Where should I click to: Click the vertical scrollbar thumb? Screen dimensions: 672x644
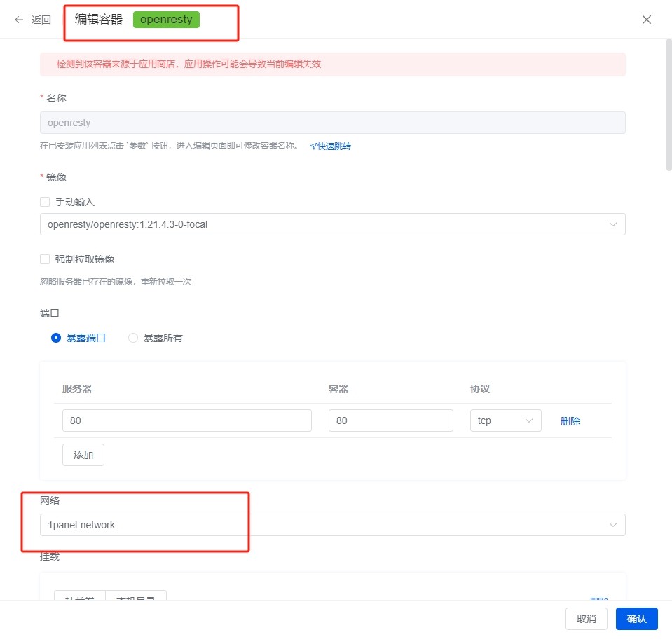(668, 105)
